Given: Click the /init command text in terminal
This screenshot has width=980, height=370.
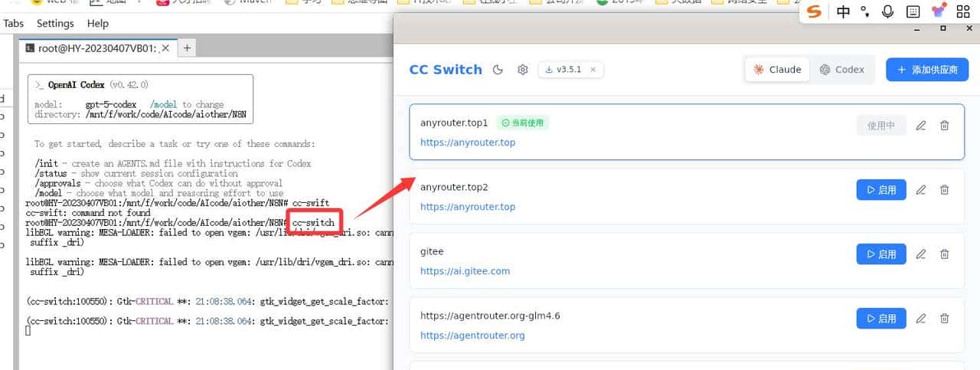Looking at the screenshot, I should coord(46,163).
